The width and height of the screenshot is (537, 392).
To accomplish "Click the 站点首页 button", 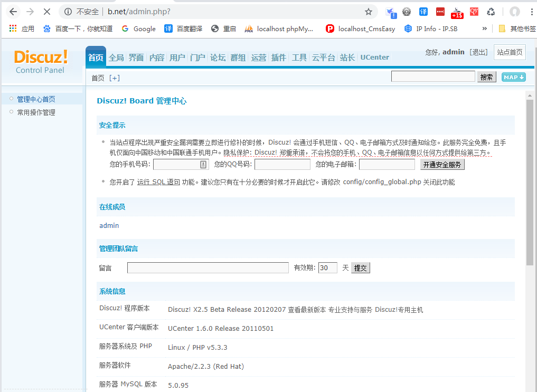I will point(510,52).
